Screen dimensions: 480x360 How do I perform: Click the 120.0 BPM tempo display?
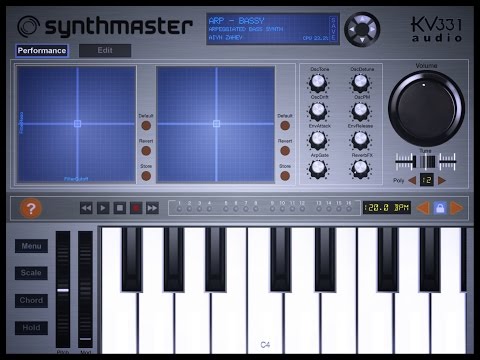click(x=387, y=208)
